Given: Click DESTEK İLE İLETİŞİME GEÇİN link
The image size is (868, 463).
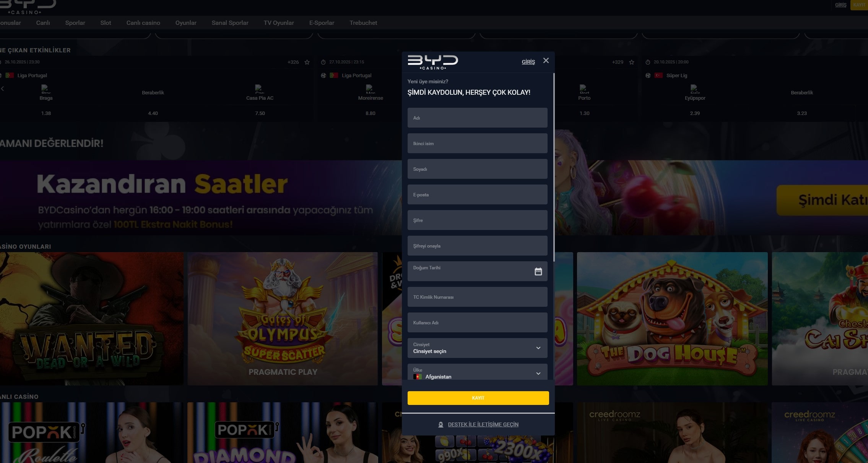Looking at the screenshot, I should coord(483,424).
